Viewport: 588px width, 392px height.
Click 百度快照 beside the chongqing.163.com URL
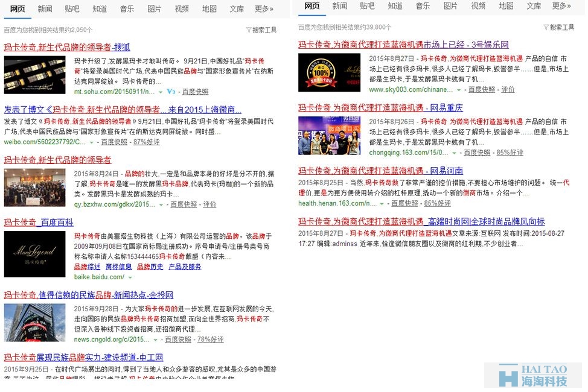(477, 153)
